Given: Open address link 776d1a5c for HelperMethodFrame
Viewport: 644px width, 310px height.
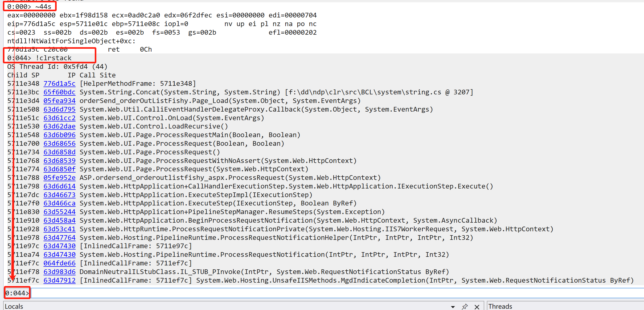Looking at the screenshot, I should tap(59, 83).
